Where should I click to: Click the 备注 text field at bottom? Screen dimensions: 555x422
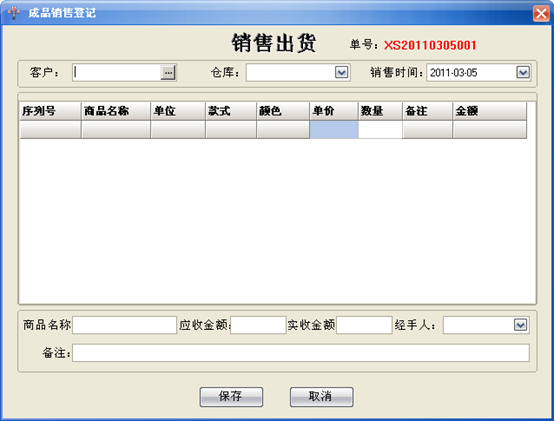coord(301,353)
